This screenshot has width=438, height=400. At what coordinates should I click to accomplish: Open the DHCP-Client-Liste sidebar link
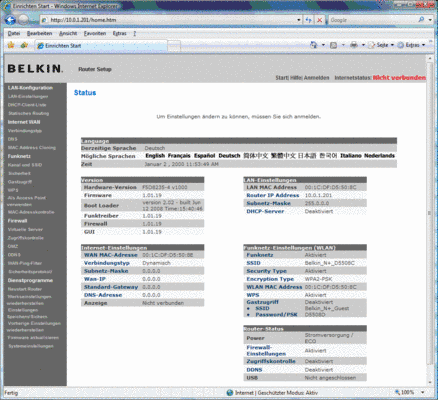pyautogui.click(x=27, y=105)
